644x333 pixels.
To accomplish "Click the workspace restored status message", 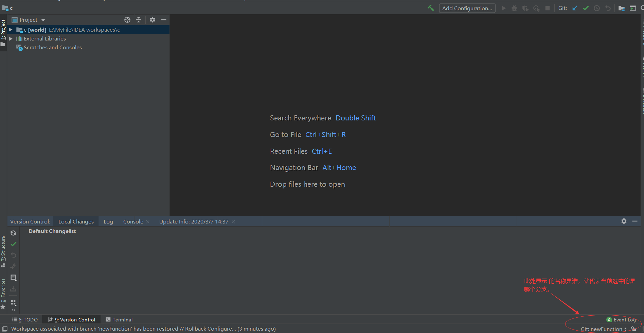I will pos(143,329).
